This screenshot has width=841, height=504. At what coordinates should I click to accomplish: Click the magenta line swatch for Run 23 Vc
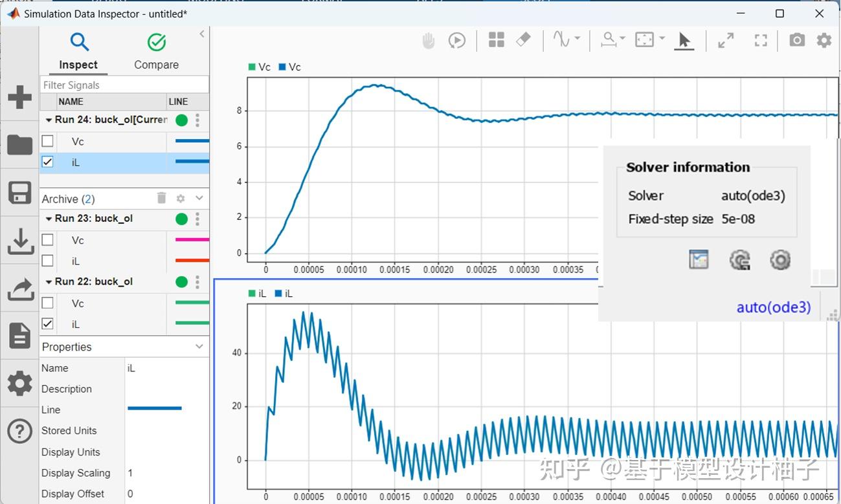coord(192,240)
